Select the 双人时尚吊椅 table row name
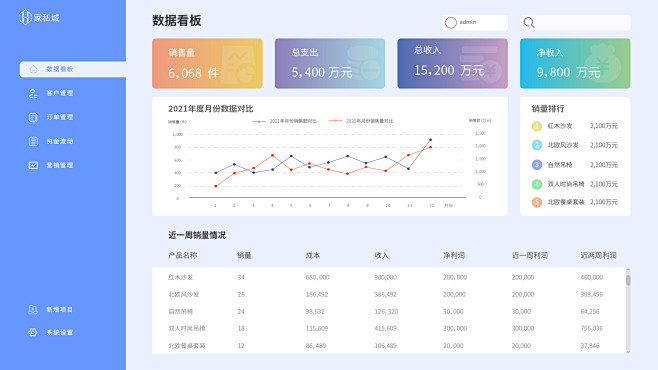This screenshot has height=370, width=658. [x=187, y=328]
